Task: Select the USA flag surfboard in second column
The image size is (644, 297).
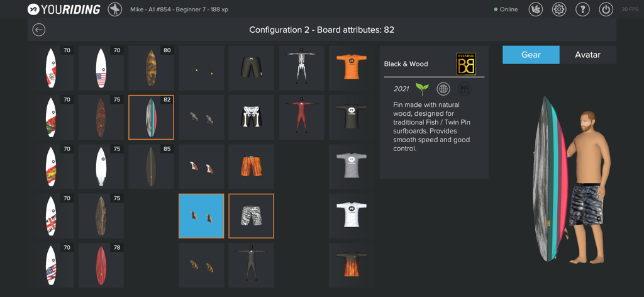Action: (101, 68)
